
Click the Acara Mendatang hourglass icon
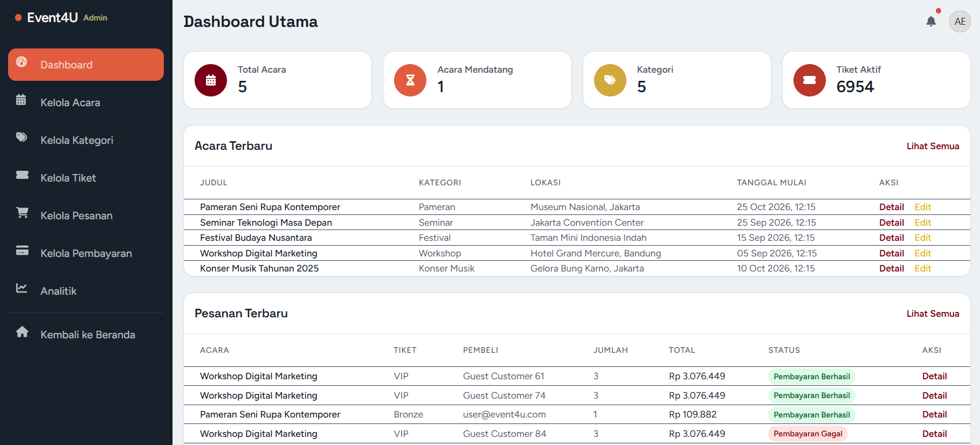coord(410,80)
